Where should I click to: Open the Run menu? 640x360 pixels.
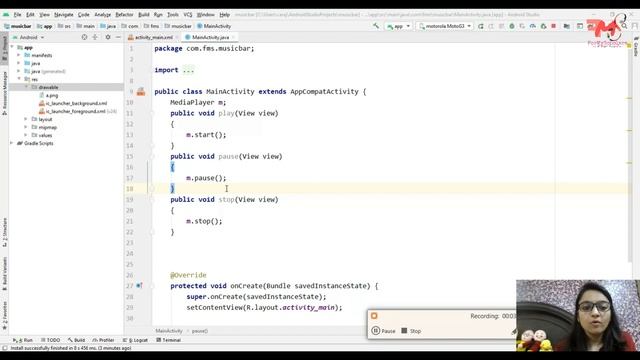[158, 15]
